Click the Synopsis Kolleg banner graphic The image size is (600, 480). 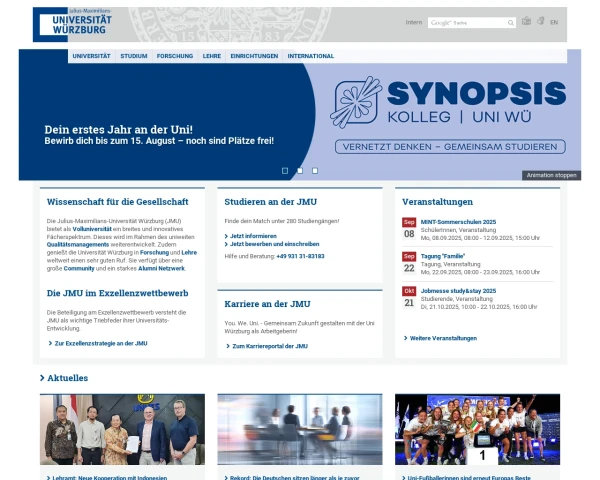pyautogui.click(x=448, y=115)
